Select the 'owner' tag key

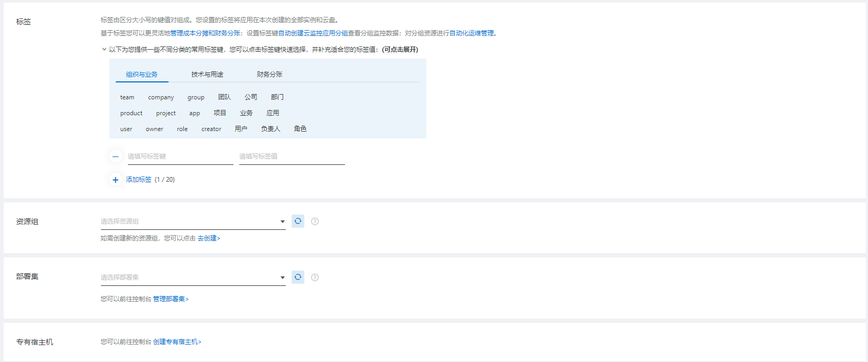coord(154,129)
